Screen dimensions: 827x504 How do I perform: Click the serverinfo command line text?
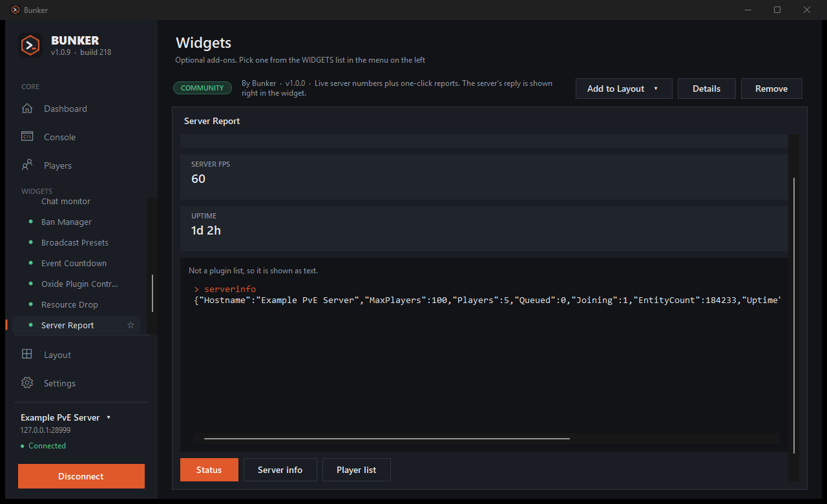(225, 289)
